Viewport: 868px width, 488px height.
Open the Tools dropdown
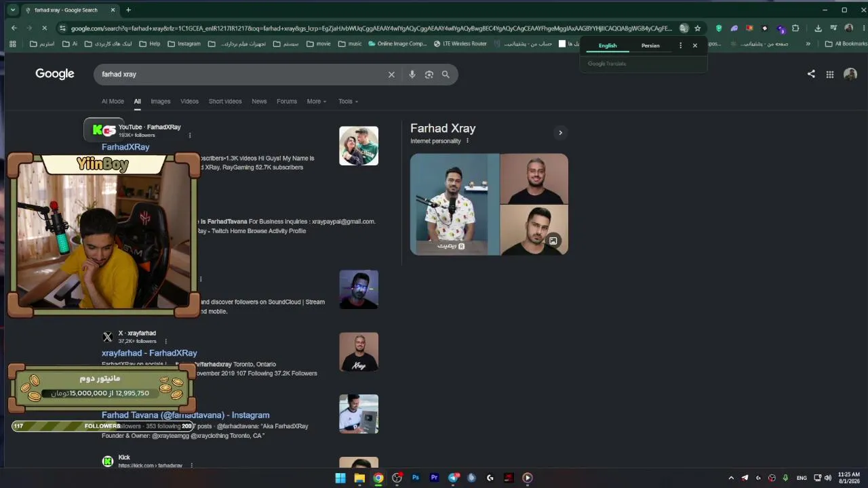pyautogui.click(x=348, y=102)
